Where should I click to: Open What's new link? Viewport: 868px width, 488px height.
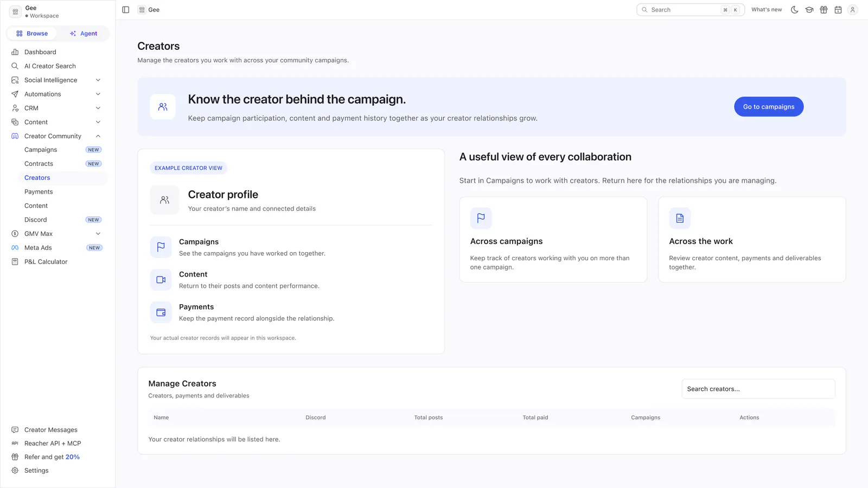tap(767, 10)
